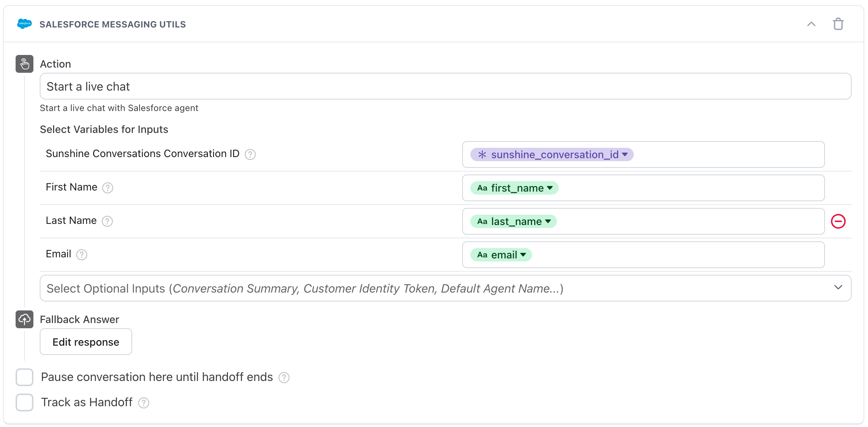Click the Salesforce cloud logo
The image size is (868, 427).
point(25,24)
